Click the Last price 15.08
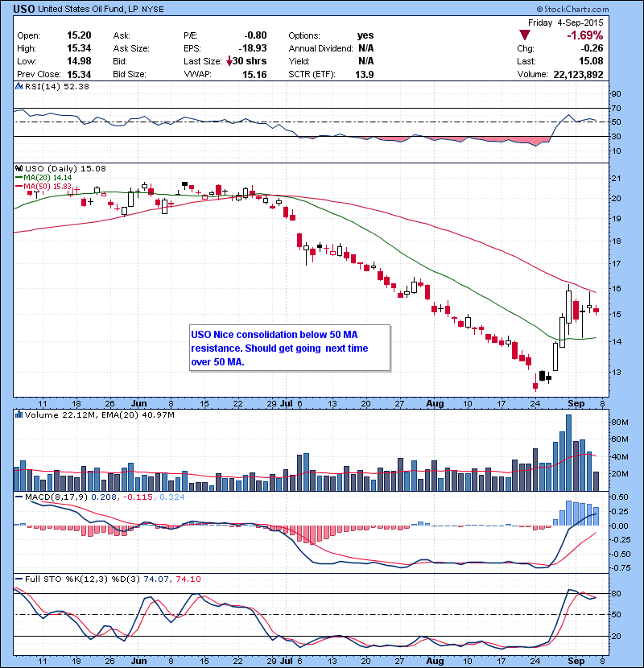 pos(591,61)
